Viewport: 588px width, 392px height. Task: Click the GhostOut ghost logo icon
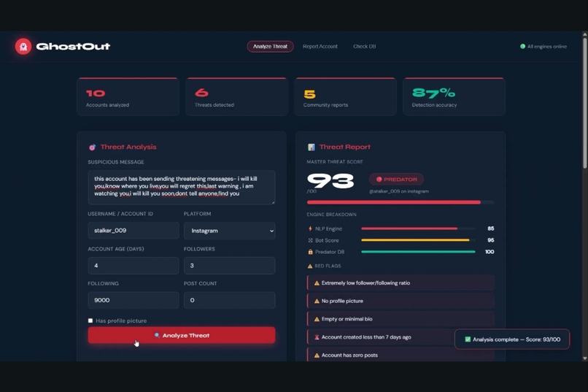tap(23, 47)
